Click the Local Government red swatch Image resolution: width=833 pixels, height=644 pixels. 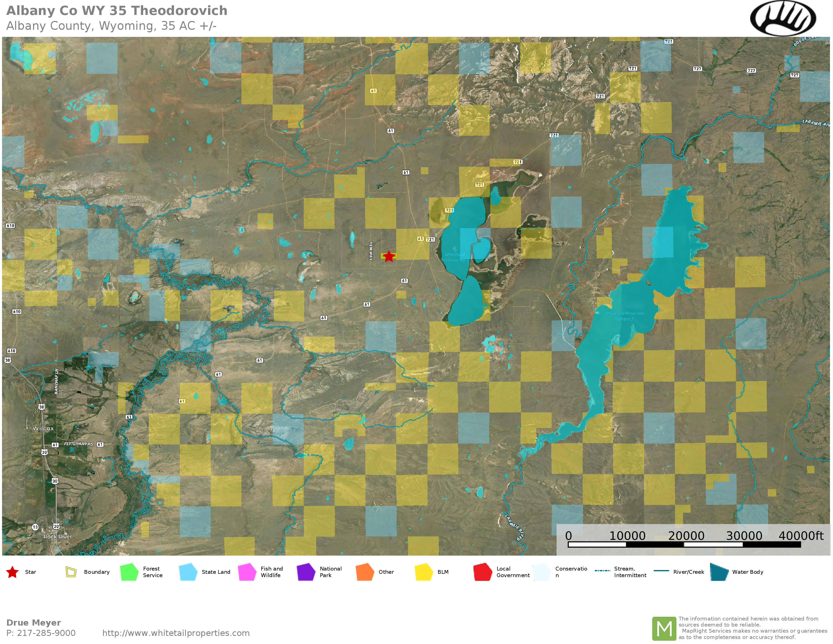(483, 572)
